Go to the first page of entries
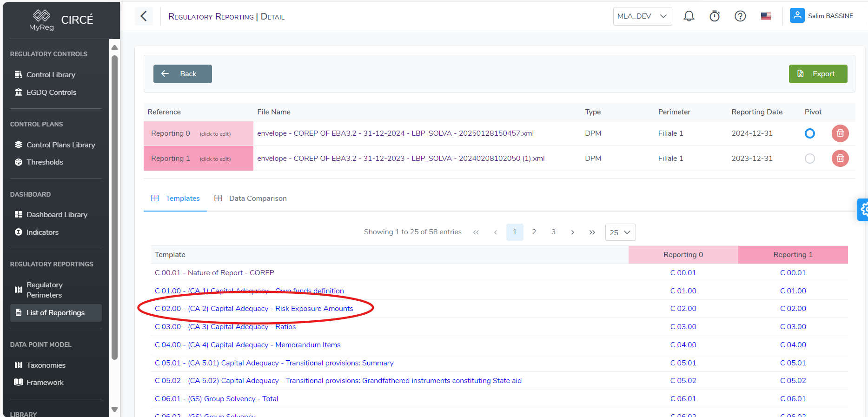Viewport: 868px width, 417px height. [476, 232]
